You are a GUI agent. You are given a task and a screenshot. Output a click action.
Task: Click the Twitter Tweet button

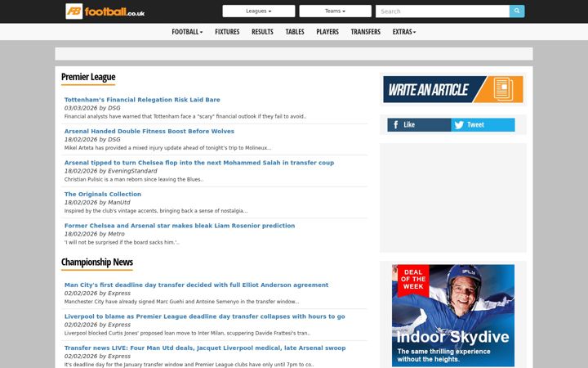click(483, 124)
